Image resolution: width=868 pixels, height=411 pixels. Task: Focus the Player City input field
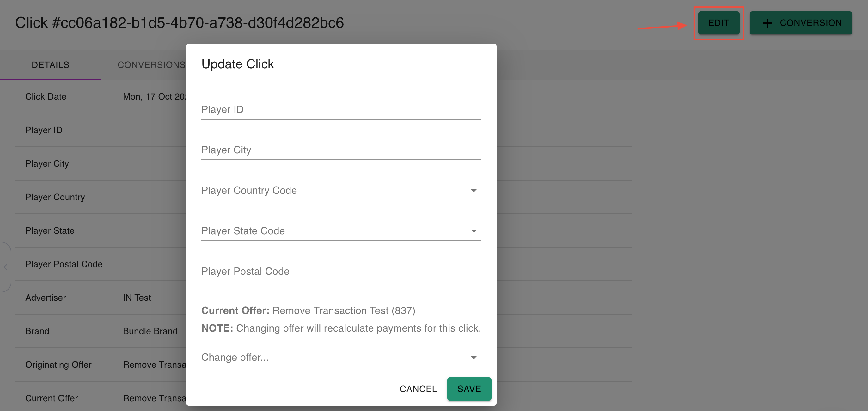(x=341, y=150)
